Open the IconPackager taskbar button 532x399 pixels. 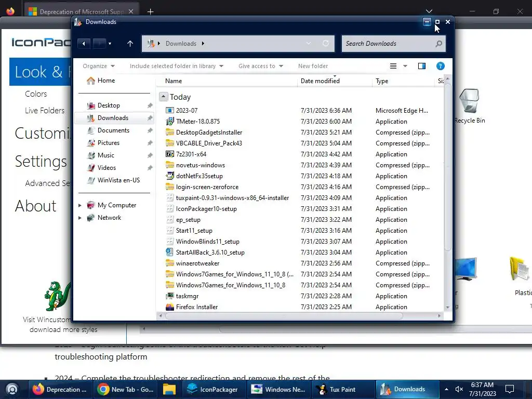pyautogui.click(x=213, y=390)
